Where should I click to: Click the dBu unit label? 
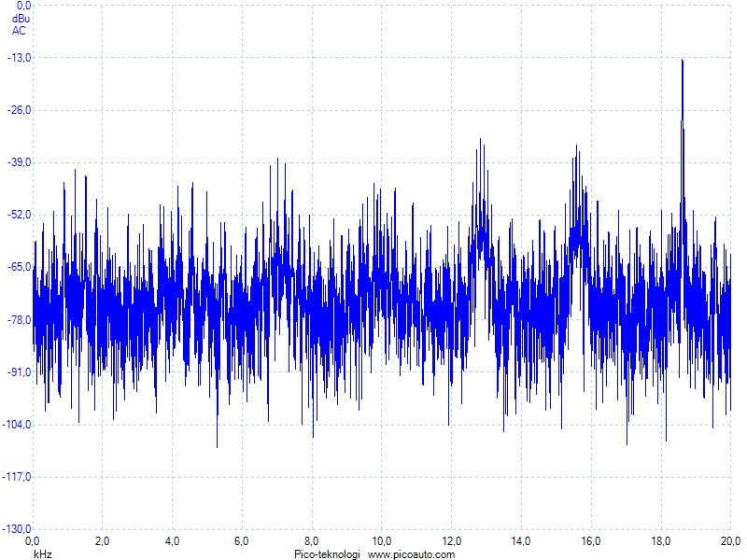[x=21, y=19]
